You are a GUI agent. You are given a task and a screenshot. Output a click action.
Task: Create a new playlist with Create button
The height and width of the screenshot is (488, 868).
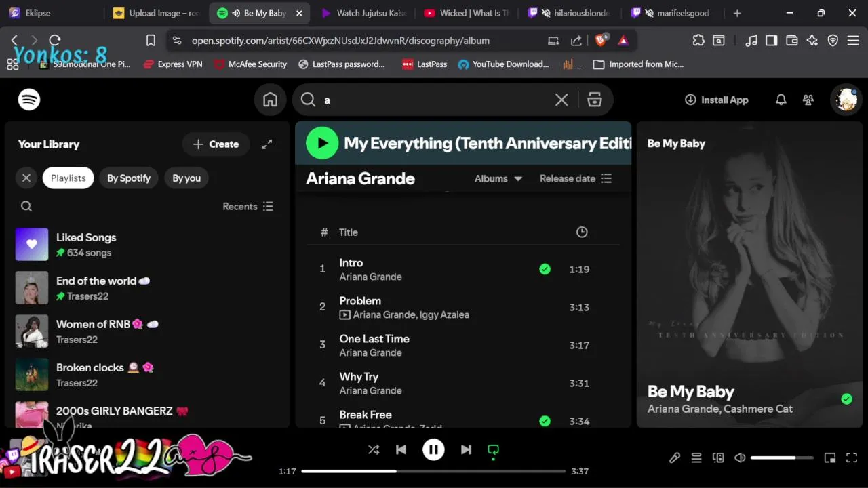point(216,144)
